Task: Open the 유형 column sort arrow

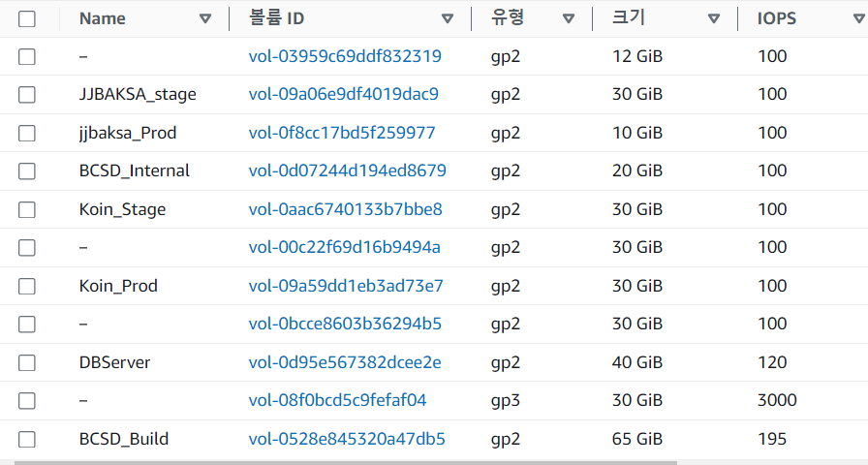Action: (x=569, y=18)
